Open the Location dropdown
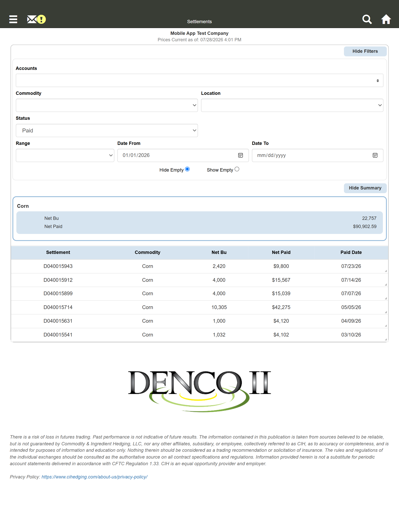The width and height of the screenshot is (399, 532). (292, 105)
